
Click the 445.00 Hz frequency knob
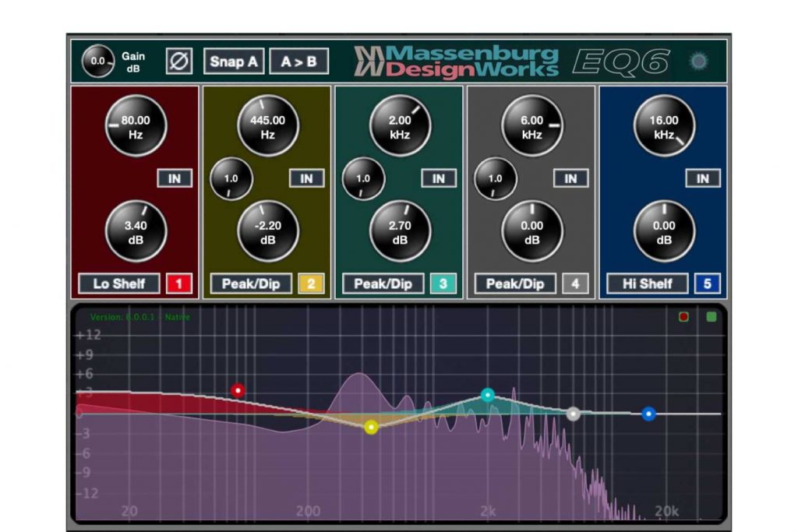(268, 126)
